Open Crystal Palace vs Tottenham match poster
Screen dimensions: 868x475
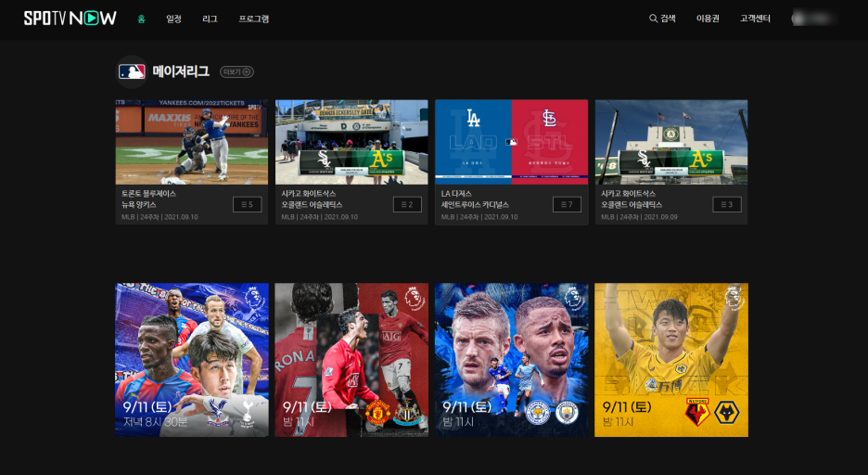tap(192, 360)
